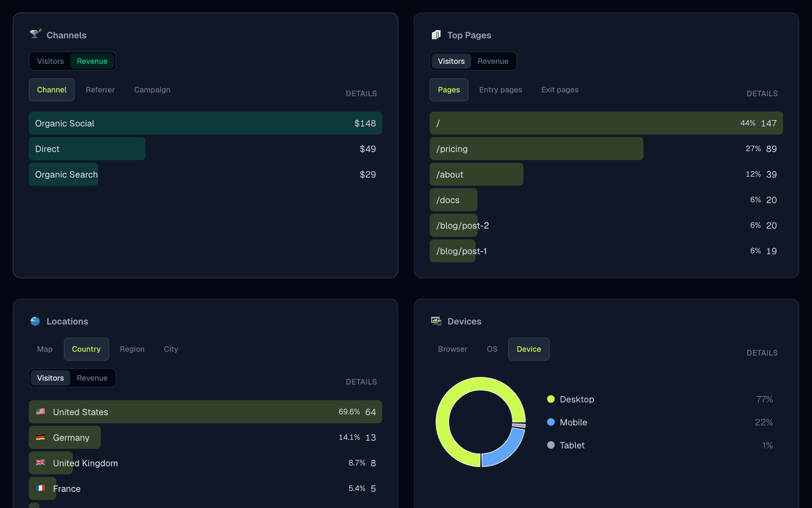Click the United Kingdom flag icon
Viewport: 812px width, 508px height.
point(40,463)
